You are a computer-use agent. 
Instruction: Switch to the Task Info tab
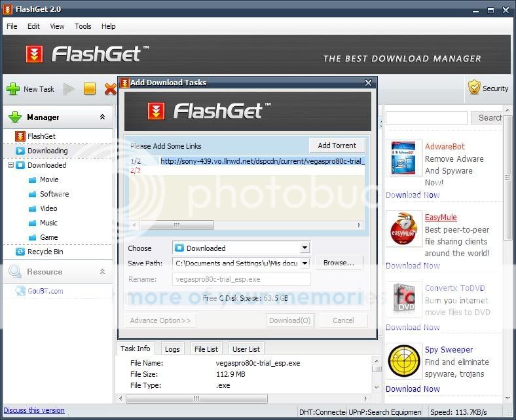[x=136, y=349]
